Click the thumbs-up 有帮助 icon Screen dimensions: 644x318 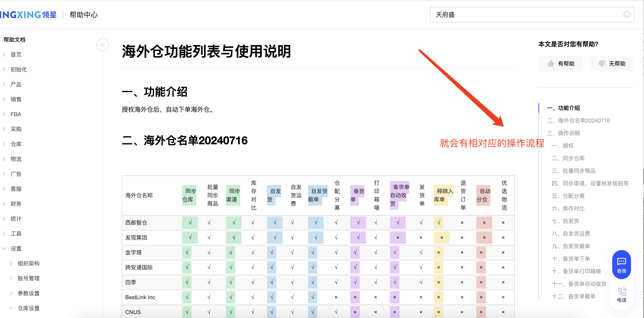coord(551,64)
